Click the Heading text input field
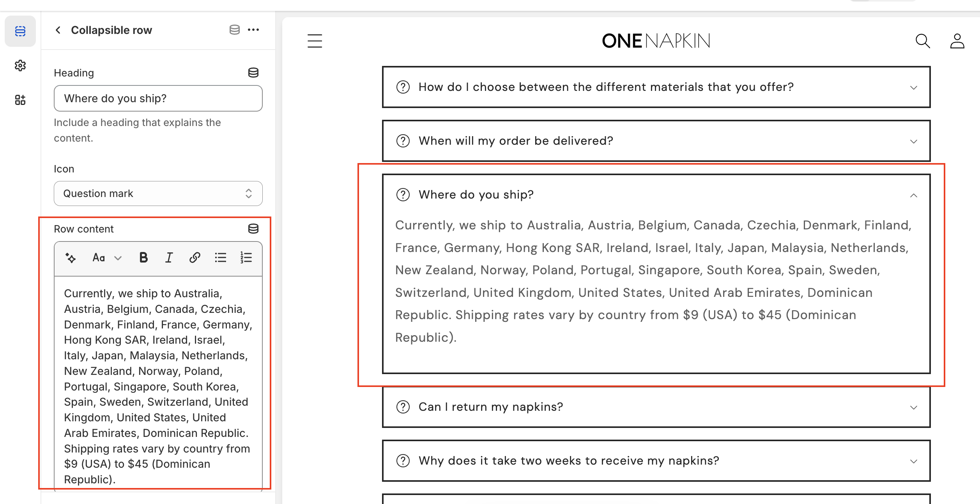980x504 pixels. tap(158, 98)
